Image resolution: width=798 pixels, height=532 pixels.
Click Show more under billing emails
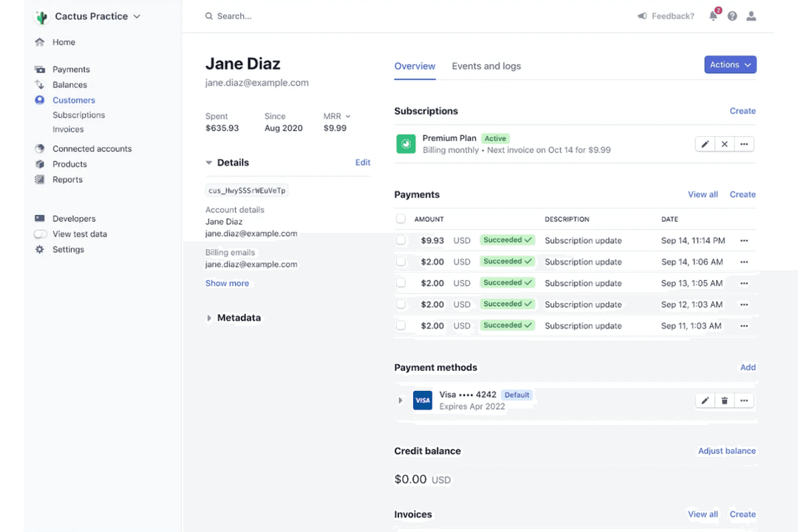[x=227, y=283]
